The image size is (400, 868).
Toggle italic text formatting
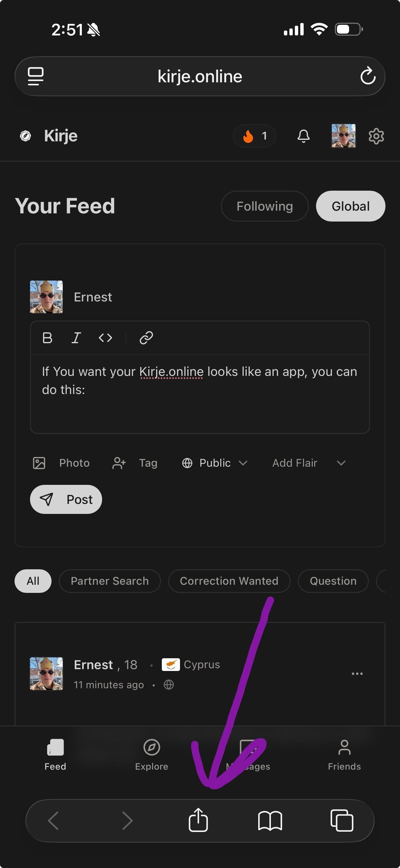(x=76, y=338)
